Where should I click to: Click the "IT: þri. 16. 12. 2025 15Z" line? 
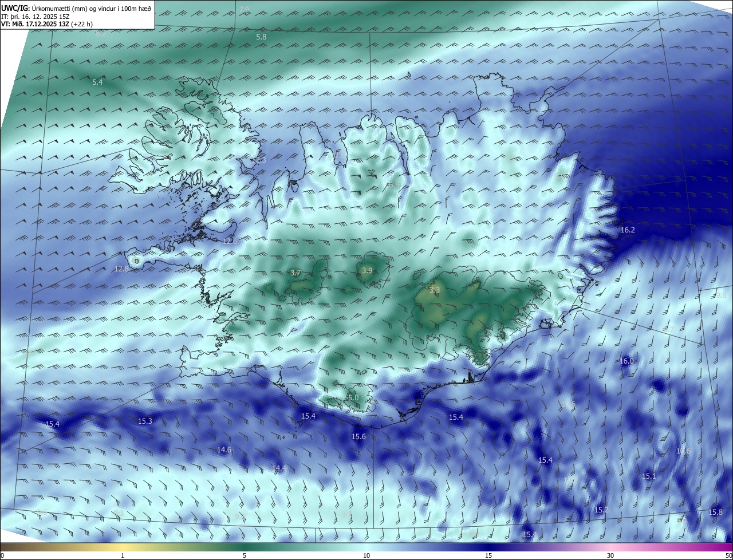coord(36,17)
